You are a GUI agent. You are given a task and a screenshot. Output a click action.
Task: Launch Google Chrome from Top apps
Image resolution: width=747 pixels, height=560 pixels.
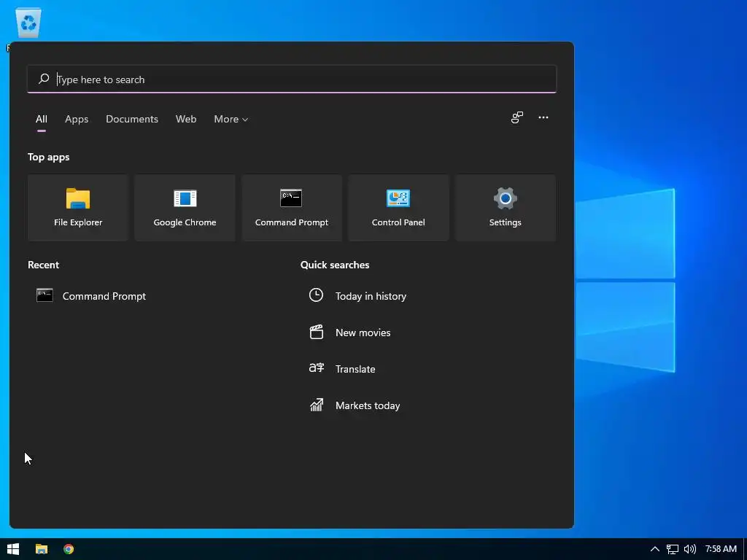[185, 208]
